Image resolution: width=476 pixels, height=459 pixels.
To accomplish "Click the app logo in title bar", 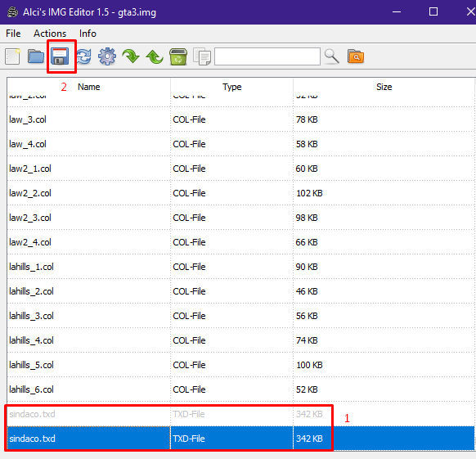I will [13, 12].
